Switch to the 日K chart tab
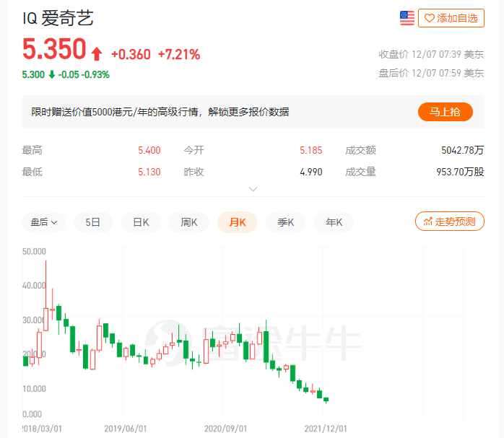This screenshot has width=504, height=438. click(141, 222)
